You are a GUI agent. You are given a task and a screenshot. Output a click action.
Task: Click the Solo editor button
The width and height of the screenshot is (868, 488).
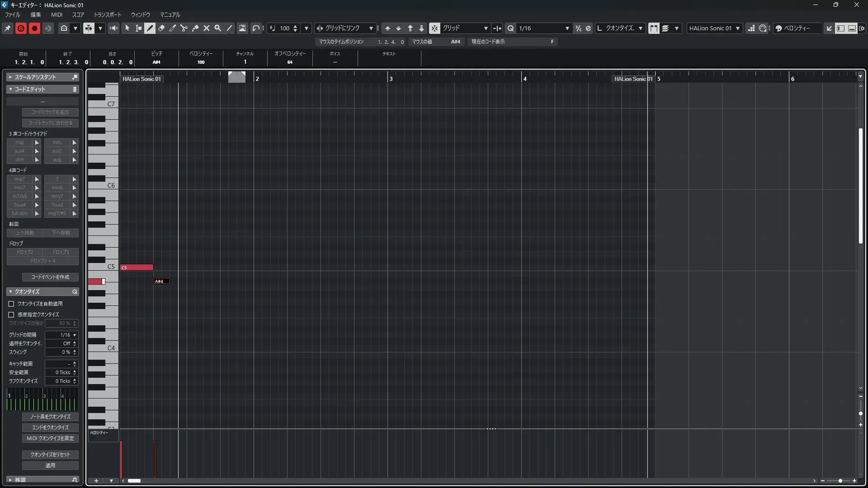click(21, 28)
